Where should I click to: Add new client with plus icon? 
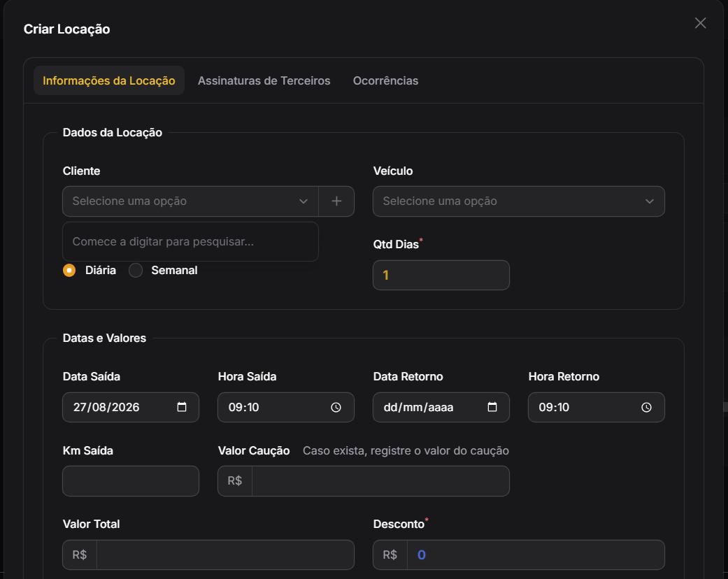(336, 201)
